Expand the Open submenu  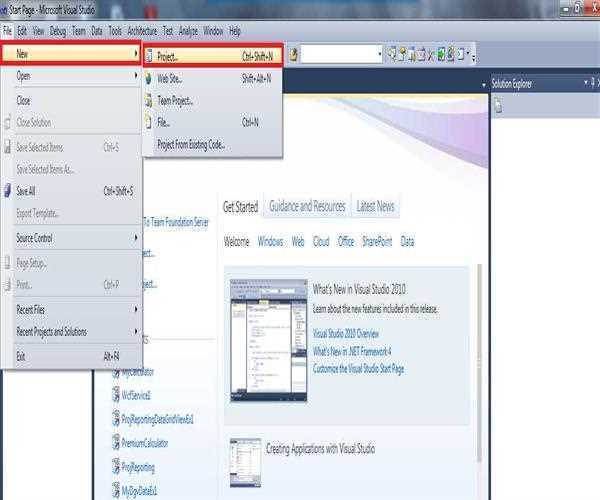tap(70, 75)
